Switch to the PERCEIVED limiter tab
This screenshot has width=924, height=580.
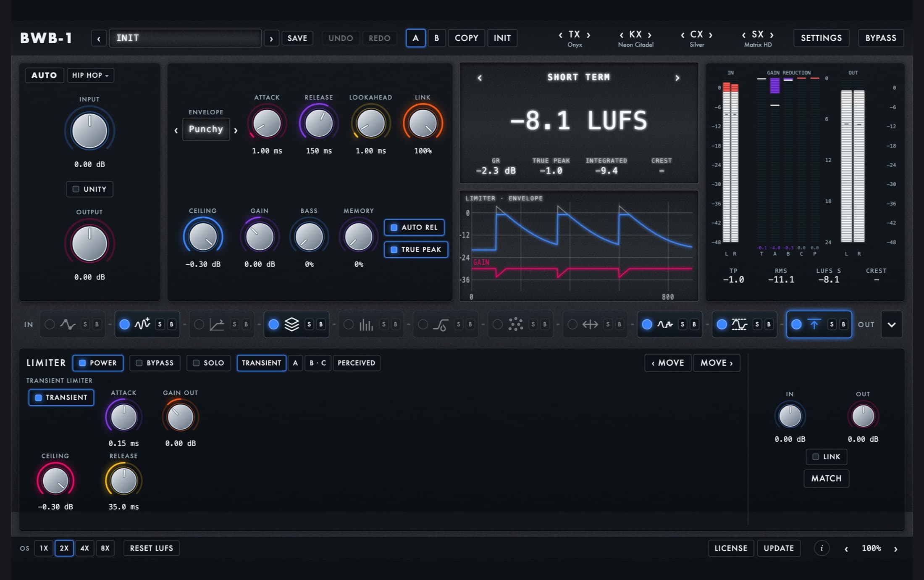(356, 363)
